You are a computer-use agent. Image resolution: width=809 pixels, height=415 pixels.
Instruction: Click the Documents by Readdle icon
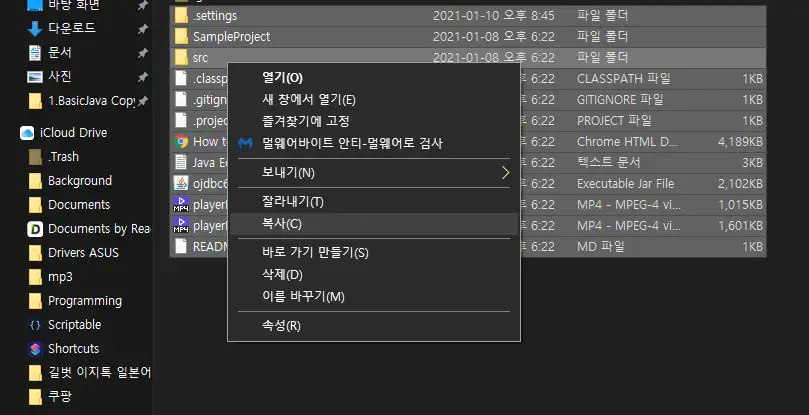tap(35, 229)
